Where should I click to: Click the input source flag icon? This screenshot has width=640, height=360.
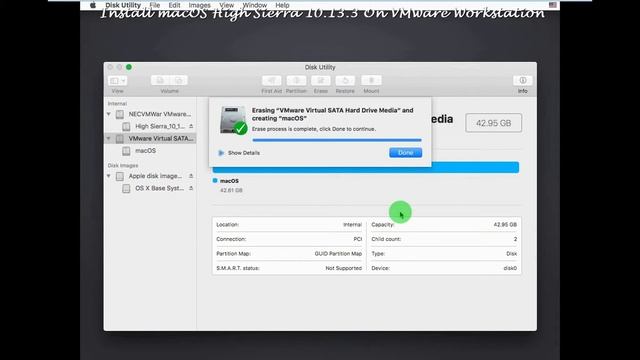(553, 5)
